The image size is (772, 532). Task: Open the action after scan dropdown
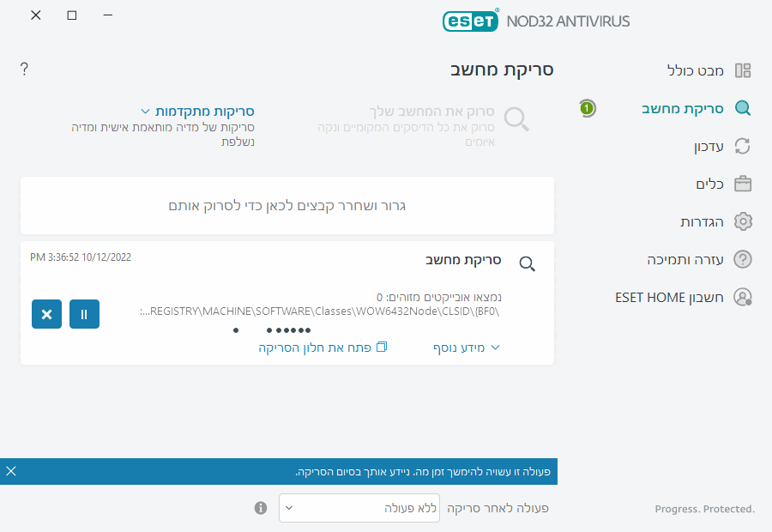coord(359,508)
